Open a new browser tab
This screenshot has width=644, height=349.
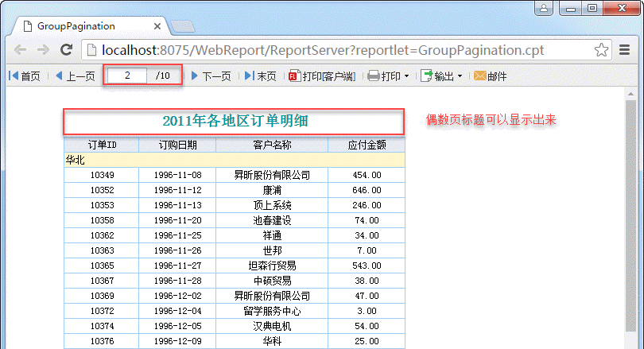(183, 27)
